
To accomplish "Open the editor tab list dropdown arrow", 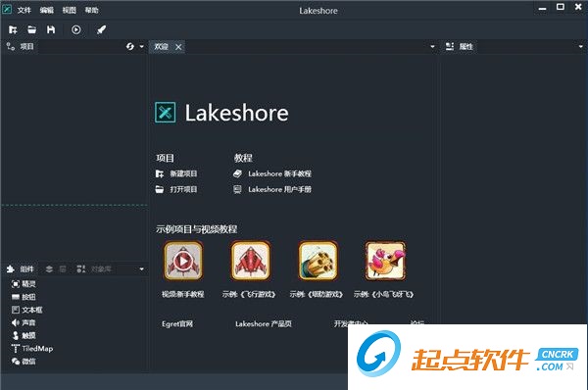I will tap(432, 46).
